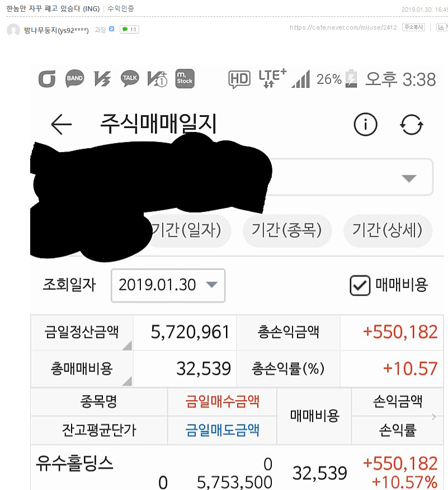The image size is (448, 490).
Task: Tap the battery charging icon
Action: (351, 79)
